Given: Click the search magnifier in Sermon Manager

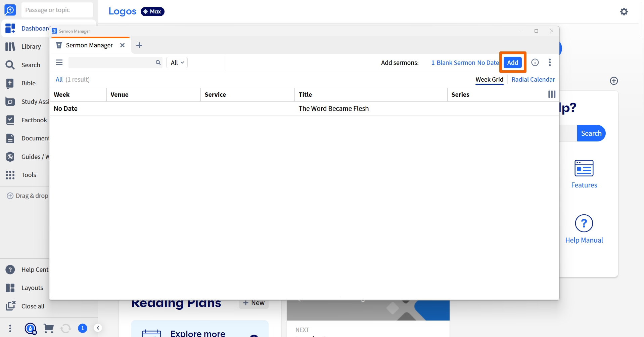Looking at the screenshot, I should (158, 62).
